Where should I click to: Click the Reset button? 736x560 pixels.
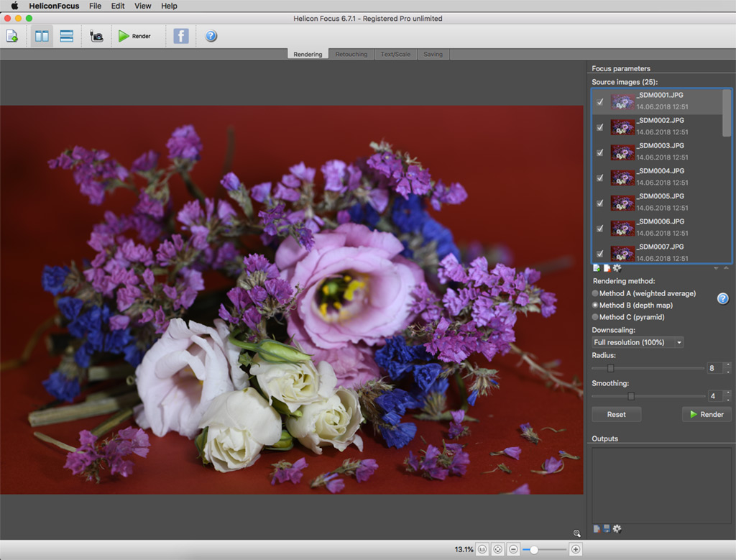[x=616, y=414]
